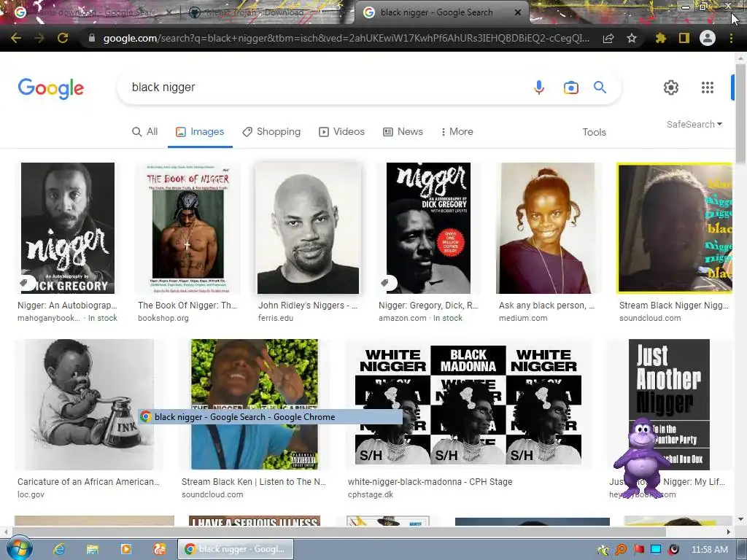Viewport: 747px width, 560px height.
Task: Open the Tools filter button
Action: (594, 132)
